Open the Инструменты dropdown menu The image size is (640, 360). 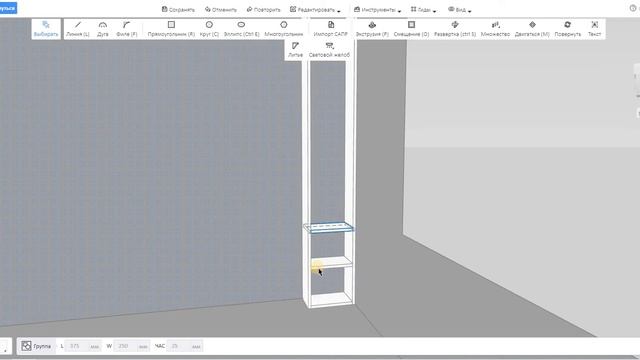tap(378, 9)
